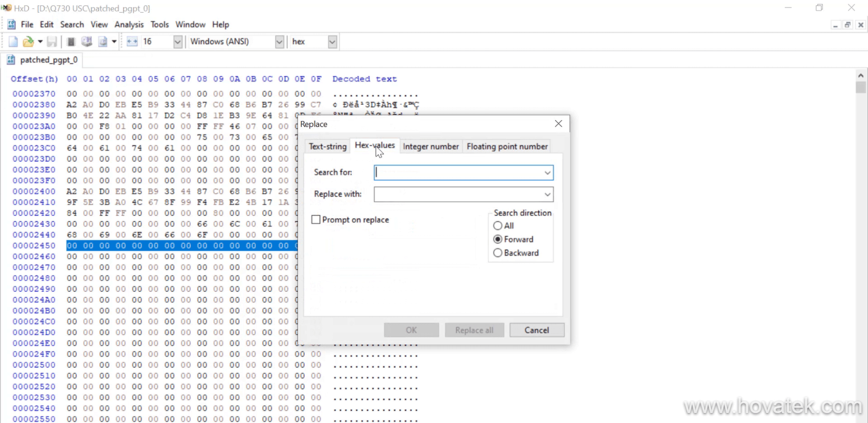Click the New file toolbar icon
This screenshot has height=423, width=868.
tap(13, 42)
